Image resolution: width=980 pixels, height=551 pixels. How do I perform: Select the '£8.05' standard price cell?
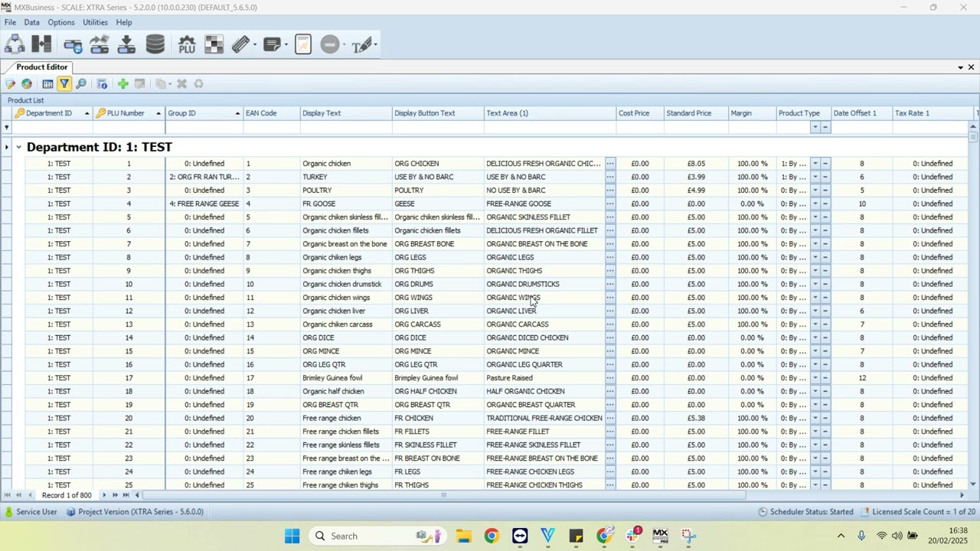point(696,164)
